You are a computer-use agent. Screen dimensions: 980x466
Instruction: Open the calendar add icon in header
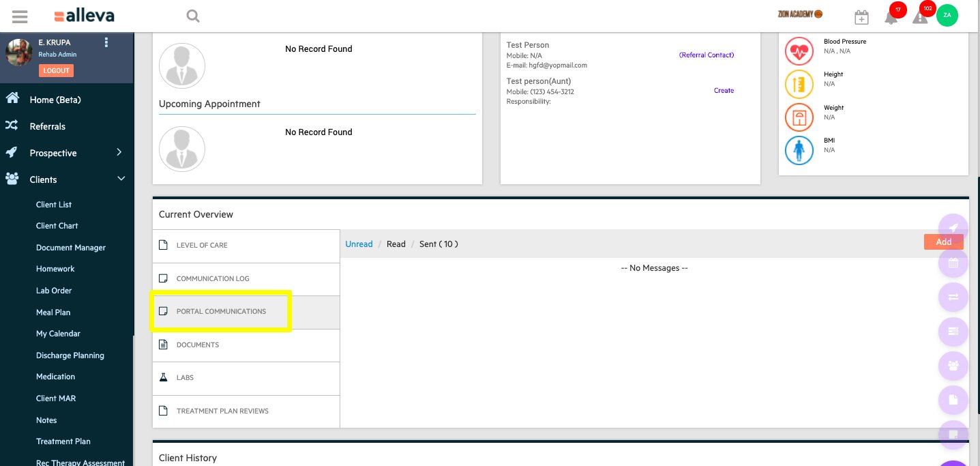pyautogui.click(x=861, y=17)
